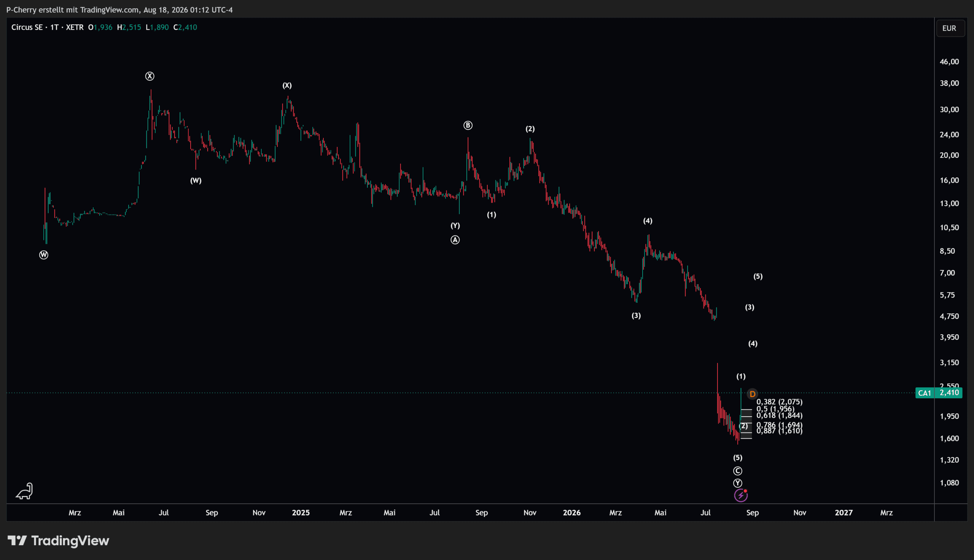Image resolution: width=974 pixels, height=560 pixels.
Task: Click 13,00 on the price axis
Action: [949, 204]
